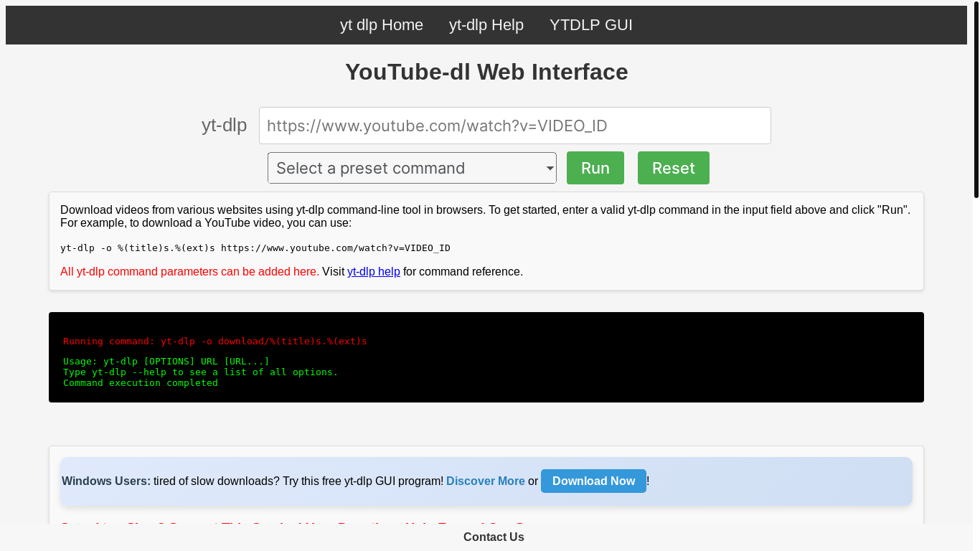Click the red 'All yt-dlp command parameters' text
This screenshot has width=980, height=551.
190,272
